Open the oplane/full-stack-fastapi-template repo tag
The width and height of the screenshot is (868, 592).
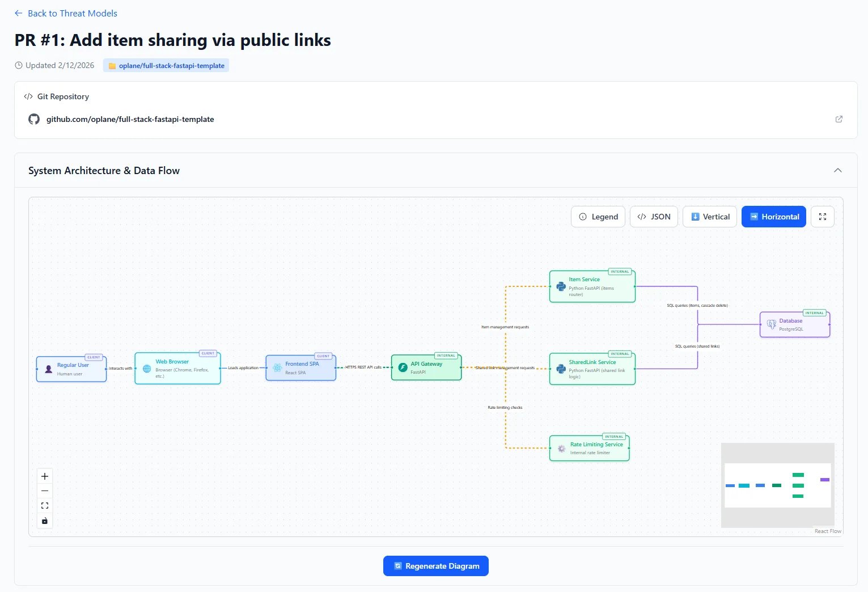pyautogui.click(x=166, y=66)
